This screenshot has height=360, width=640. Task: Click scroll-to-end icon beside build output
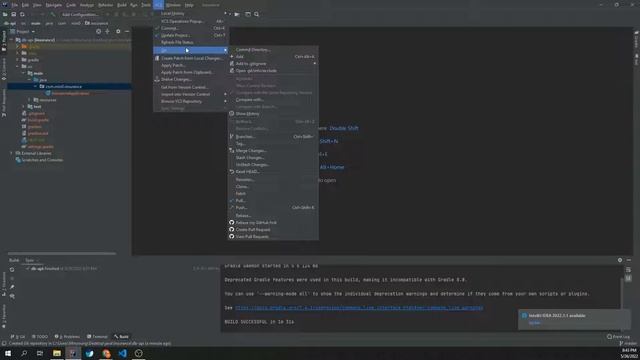[x=628, y=278]
